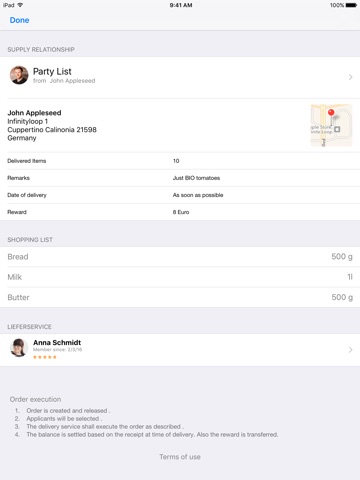Tap John Appleseed's avatar photo
Image resolution: width=360 pixels, height=480 pixels.
(x=19, y=75)
